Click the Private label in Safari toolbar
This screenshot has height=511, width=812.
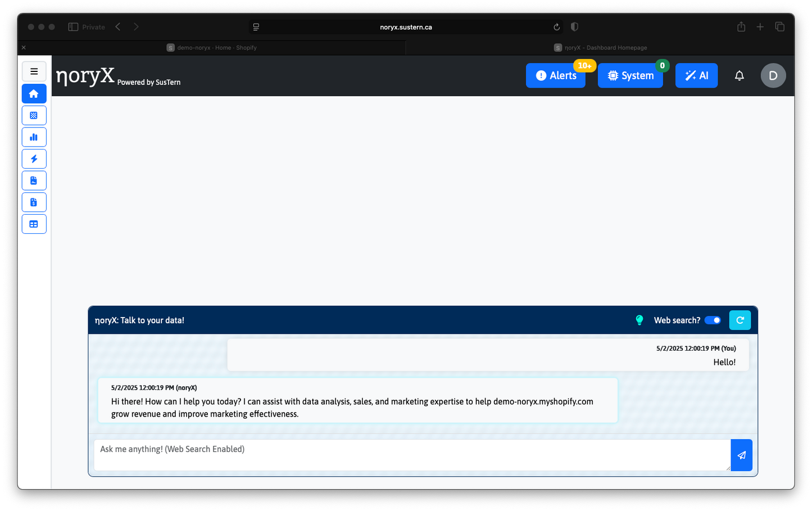[x=93, y=27]
